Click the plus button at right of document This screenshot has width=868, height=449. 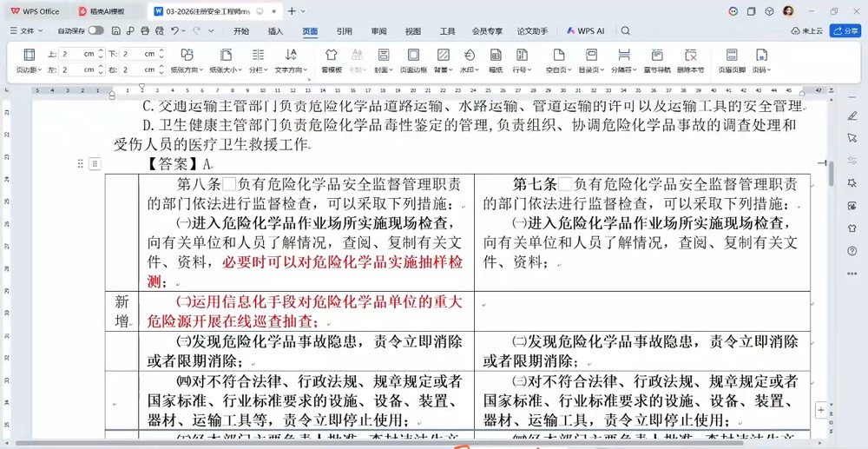click(821, 410)
